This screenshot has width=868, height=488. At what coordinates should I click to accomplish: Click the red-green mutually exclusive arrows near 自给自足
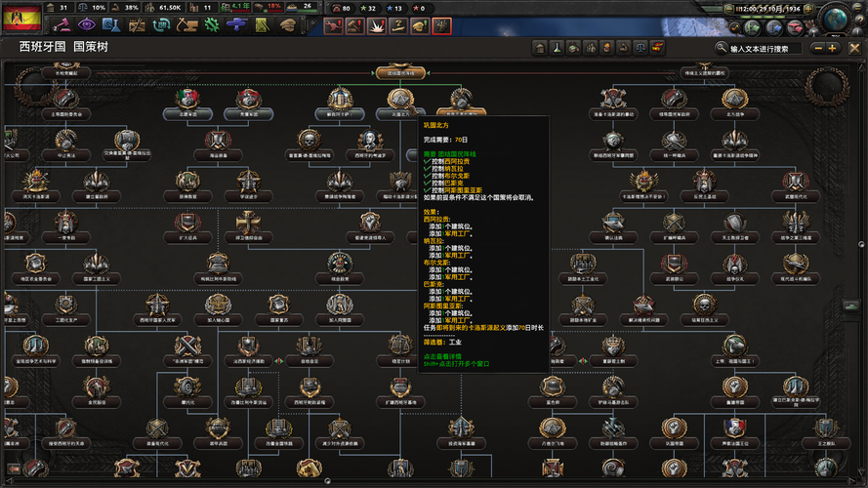tap(279, 361)
